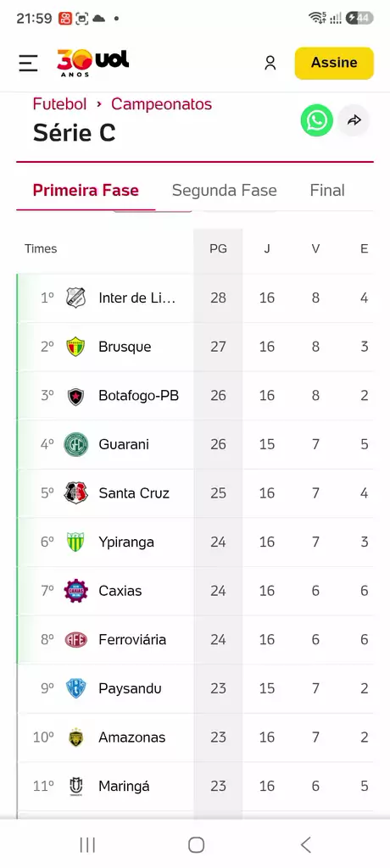The image size is (390, 868).
Task: Open the Botafogo-PB team row
Action: coord(195,396)
